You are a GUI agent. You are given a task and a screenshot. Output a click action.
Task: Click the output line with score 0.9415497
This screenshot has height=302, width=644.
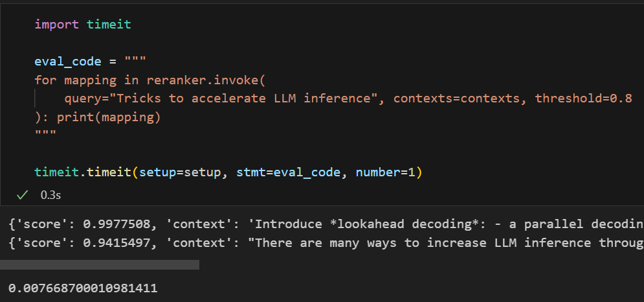coord(325,243)
